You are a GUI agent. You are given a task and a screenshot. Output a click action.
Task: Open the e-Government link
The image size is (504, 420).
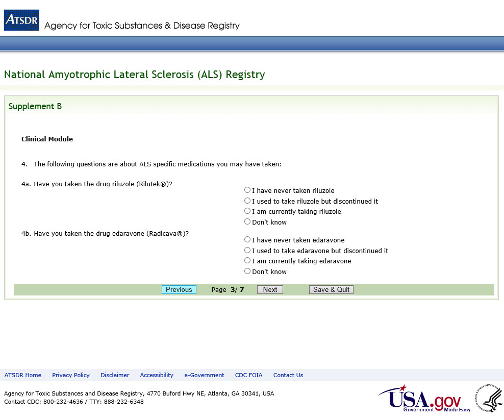(204, 375)
